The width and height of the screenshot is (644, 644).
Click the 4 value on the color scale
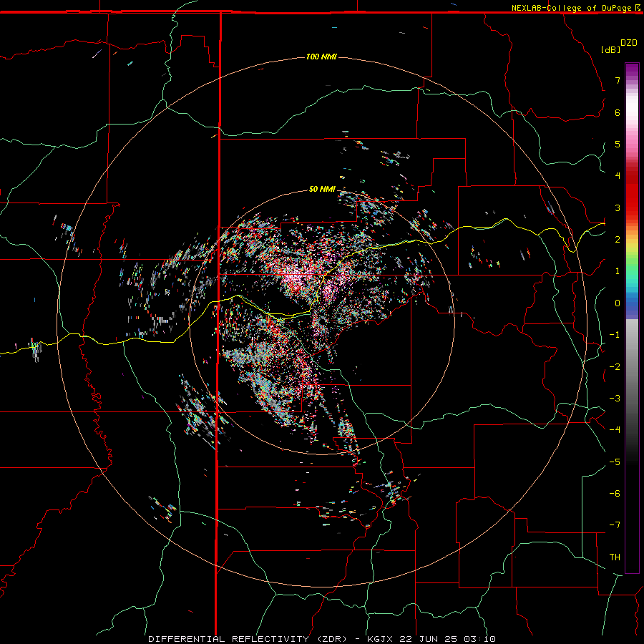click(x=618, y=176)
